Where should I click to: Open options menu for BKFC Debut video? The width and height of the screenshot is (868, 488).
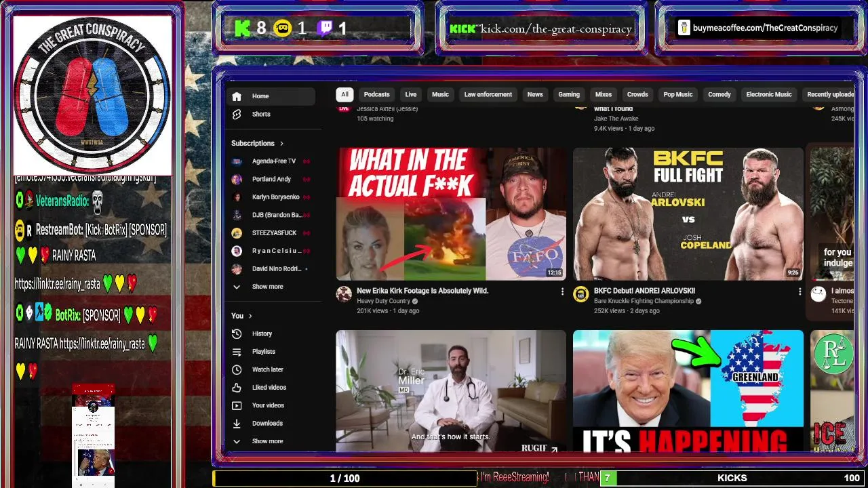[800, 291]
